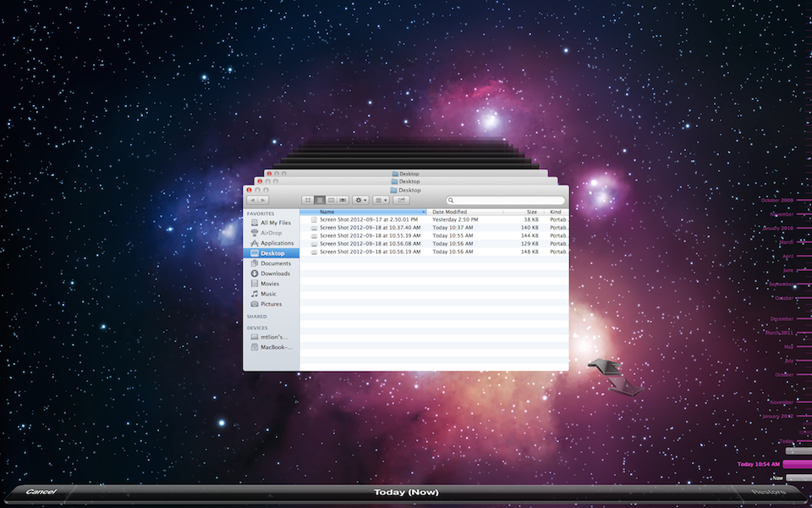The width and height of the screenshot is (812, 508).
Task: Click file icon of 10.37.40 AM screenshot
Action: click(x=314, y=228)
